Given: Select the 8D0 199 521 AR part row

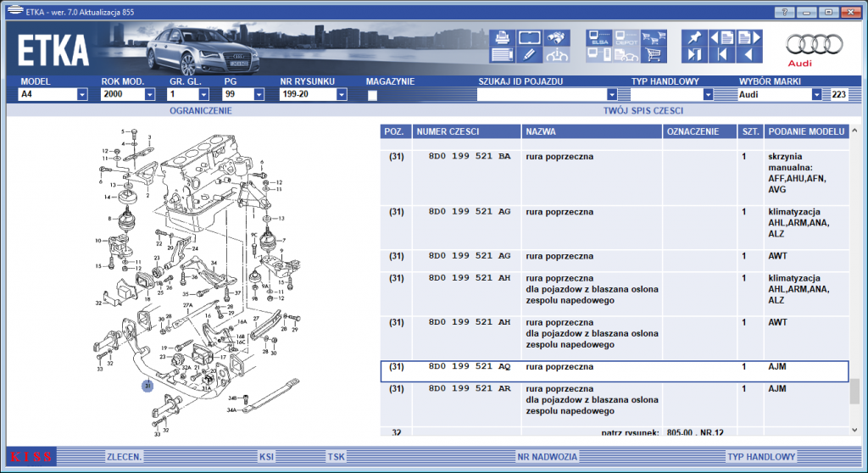Looking at the screenshot, I should [x=615, y=404].
